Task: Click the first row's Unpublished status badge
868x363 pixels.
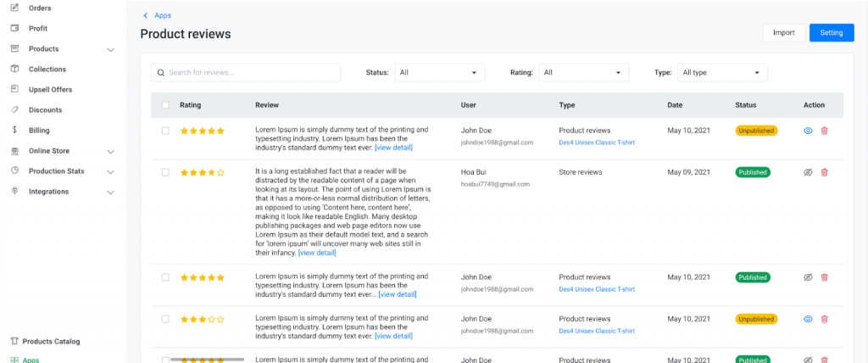Action: (x=756, y=131)
